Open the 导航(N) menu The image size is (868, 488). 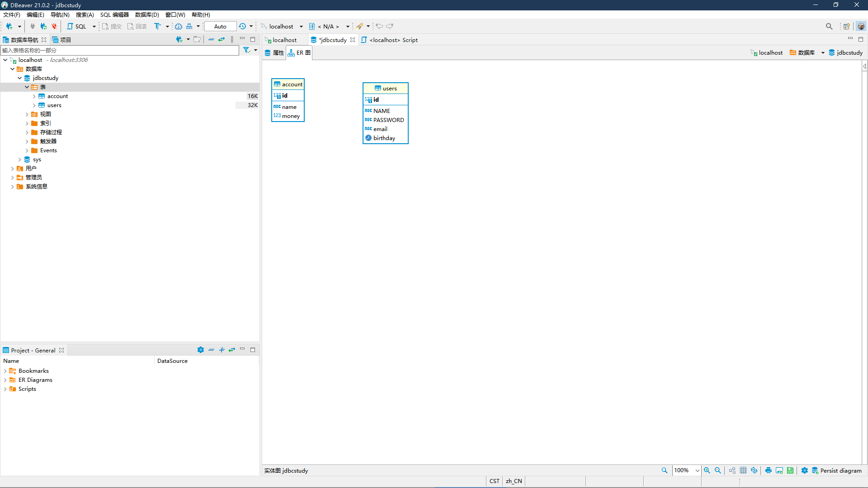[x=60, y=14]
